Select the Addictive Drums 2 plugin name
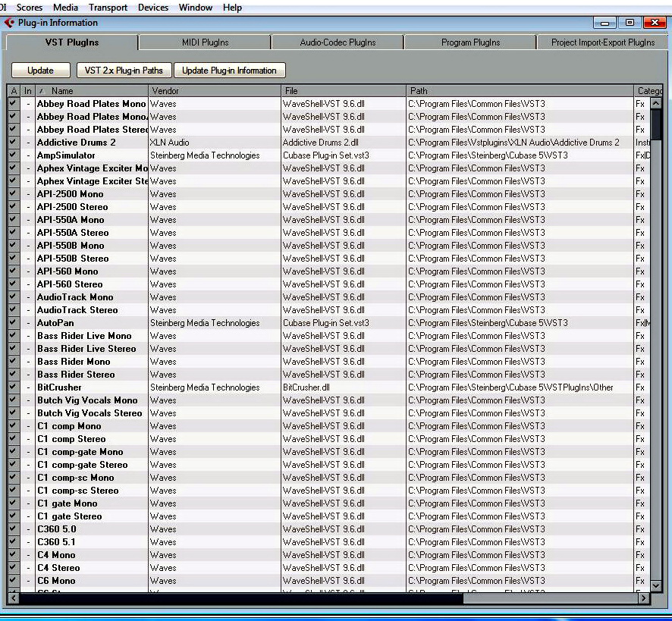Screen dimensions: 672x621 77,143
